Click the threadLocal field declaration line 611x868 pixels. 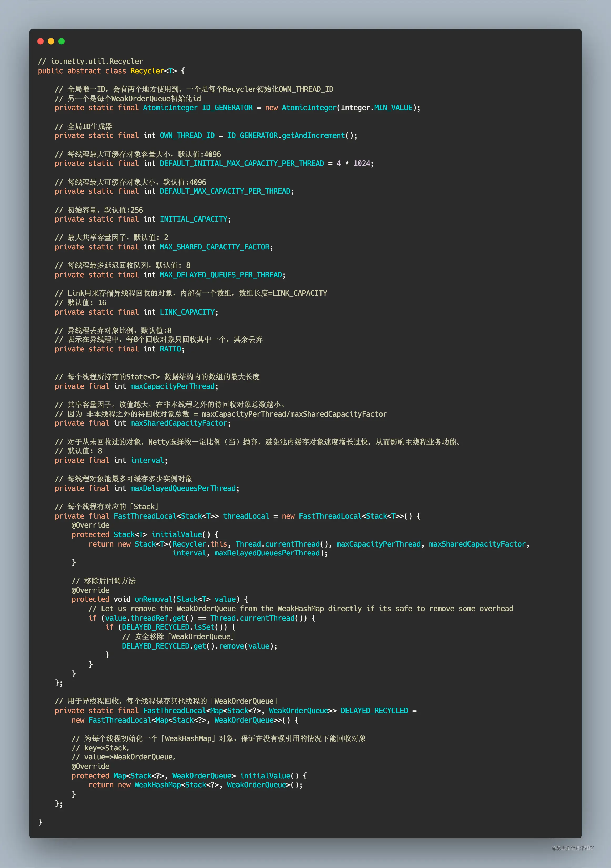(x=237, y=516)
